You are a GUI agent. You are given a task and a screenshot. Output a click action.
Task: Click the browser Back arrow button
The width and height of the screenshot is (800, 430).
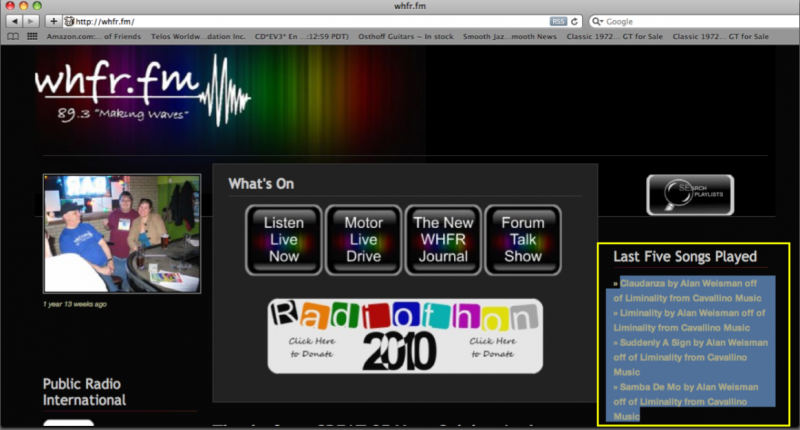[15, 21]
